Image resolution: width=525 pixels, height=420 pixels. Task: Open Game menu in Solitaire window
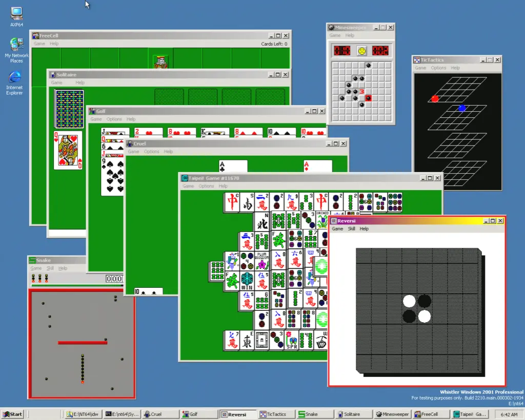click(56, 82)
